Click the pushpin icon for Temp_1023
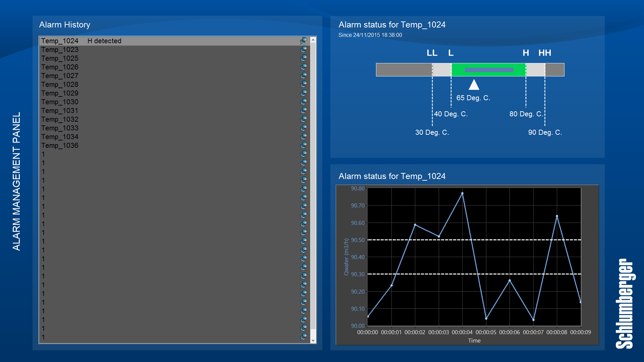Screen dimensions: 644x362 [304, 49]
